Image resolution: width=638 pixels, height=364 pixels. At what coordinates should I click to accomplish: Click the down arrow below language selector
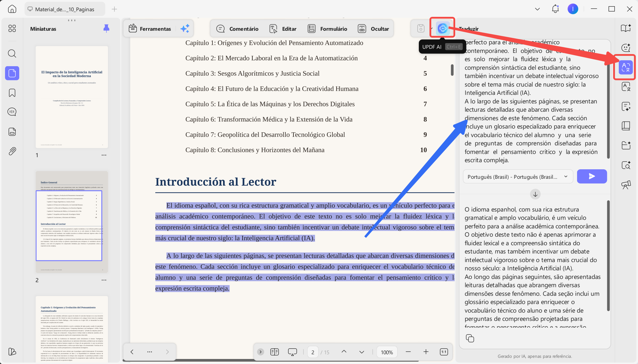[535, 194]
